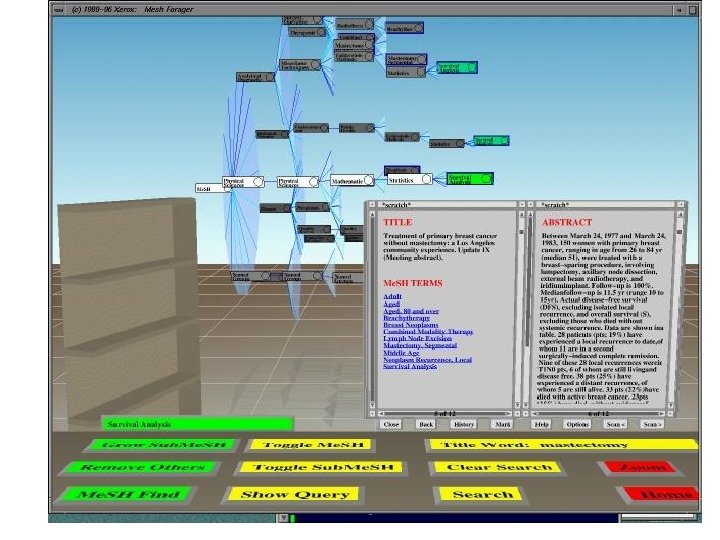Click the yellow Show Query button
Screen dimensions: 720x540
coord(294,494)
